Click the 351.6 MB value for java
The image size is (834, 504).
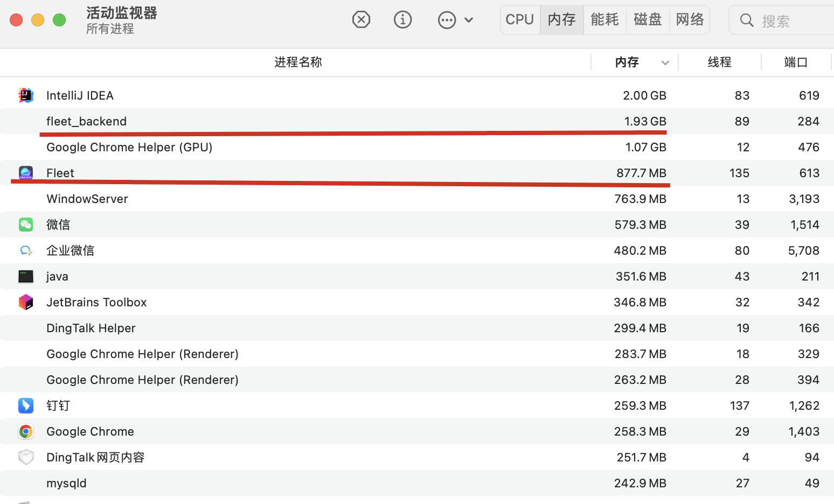coord(641,276)
